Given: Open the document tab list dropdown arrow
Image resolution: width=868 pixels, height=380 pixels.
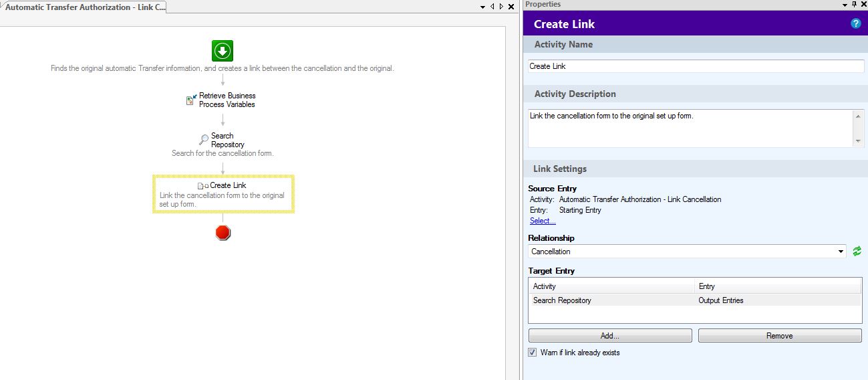Looking at the screenshot, I should 484,7.
